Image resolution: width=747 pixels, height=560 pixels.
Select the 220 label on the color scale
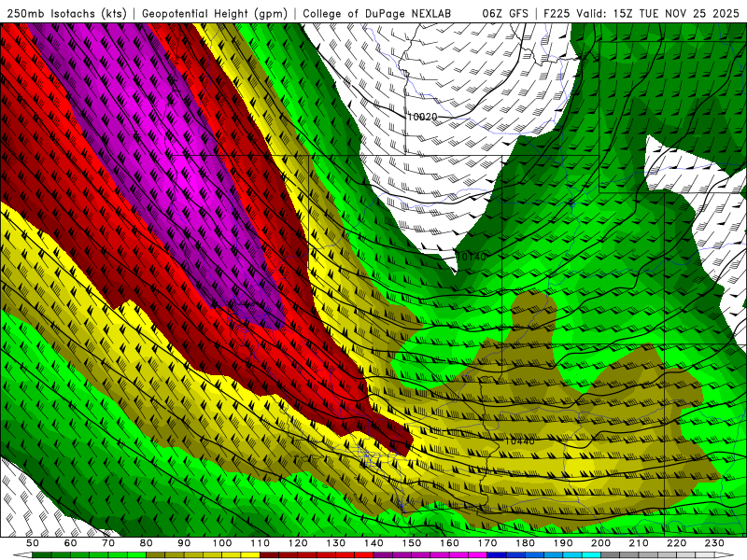(x=676, y=543)
